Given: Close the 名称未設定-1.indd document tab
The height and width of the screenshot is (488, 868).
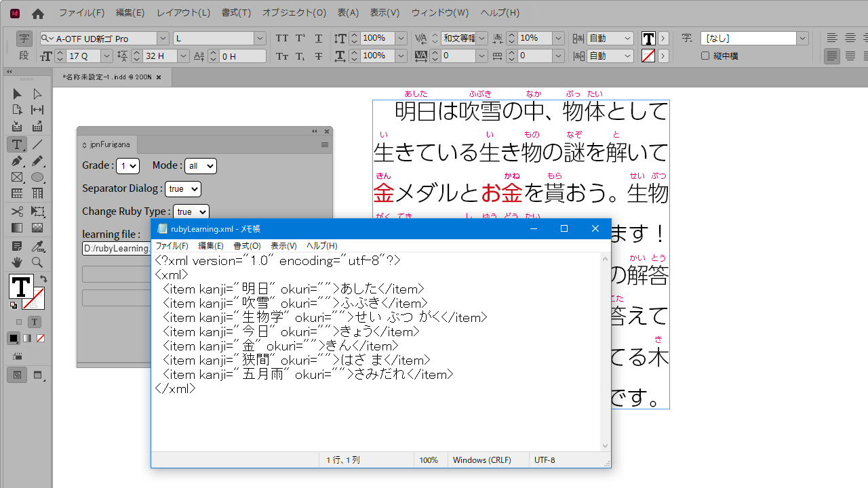Looking at the screenshot, I should point(159,77).
